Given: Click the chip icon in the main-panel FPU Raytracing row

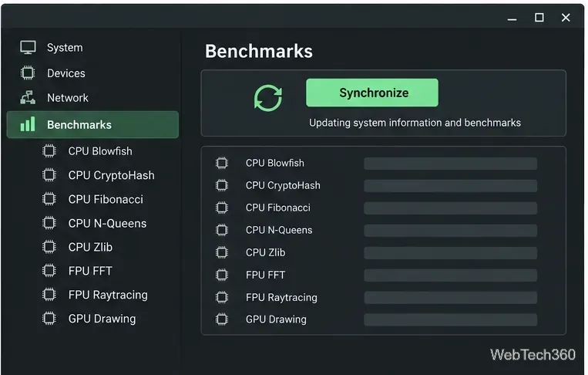Looking at the screenshot, I should [x=222, y=297].
